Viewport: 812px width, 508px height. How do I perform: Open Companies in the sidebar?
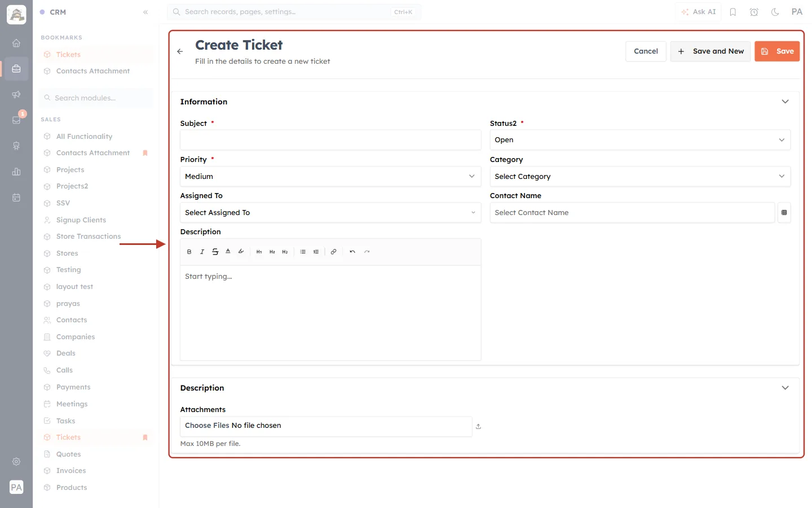[76, 337]
